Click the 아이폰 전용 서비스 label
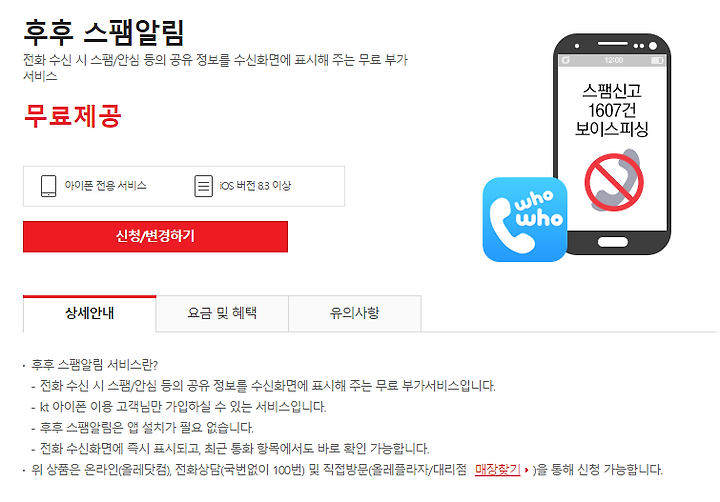720x502 pixels. coord(105,186)
